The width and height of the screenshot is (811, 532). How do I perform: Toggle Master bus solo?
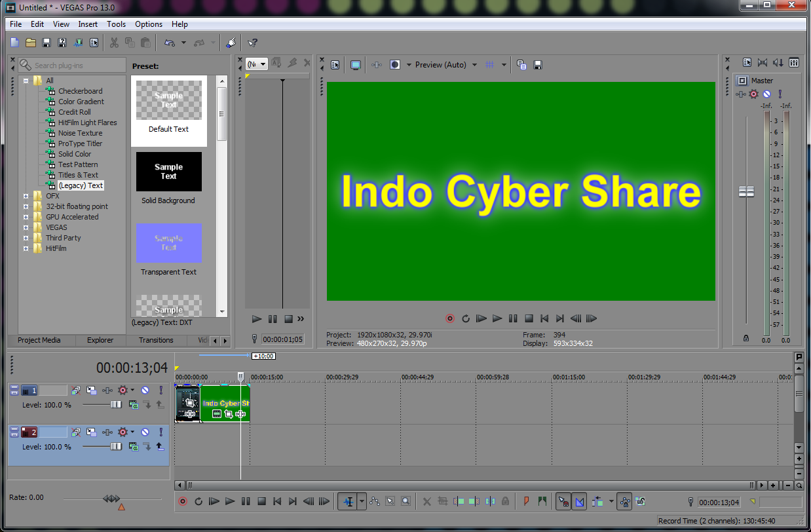click(x=780, y=94)
